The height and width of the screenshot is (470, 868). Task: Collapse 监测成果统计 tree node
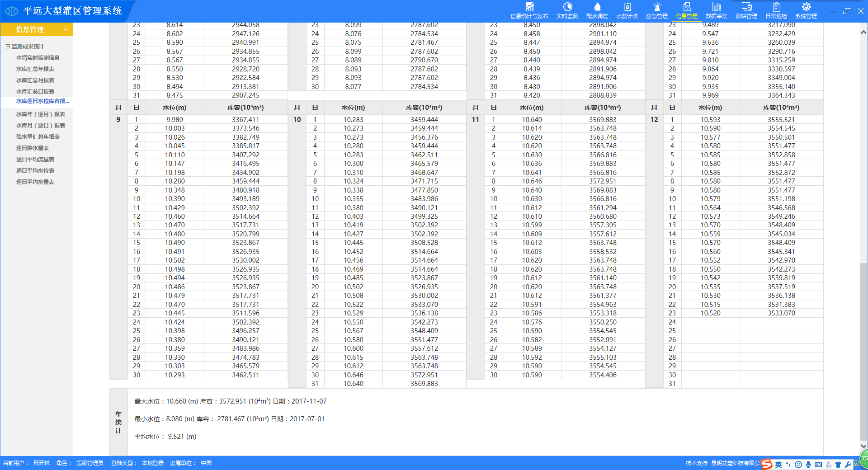8,46
